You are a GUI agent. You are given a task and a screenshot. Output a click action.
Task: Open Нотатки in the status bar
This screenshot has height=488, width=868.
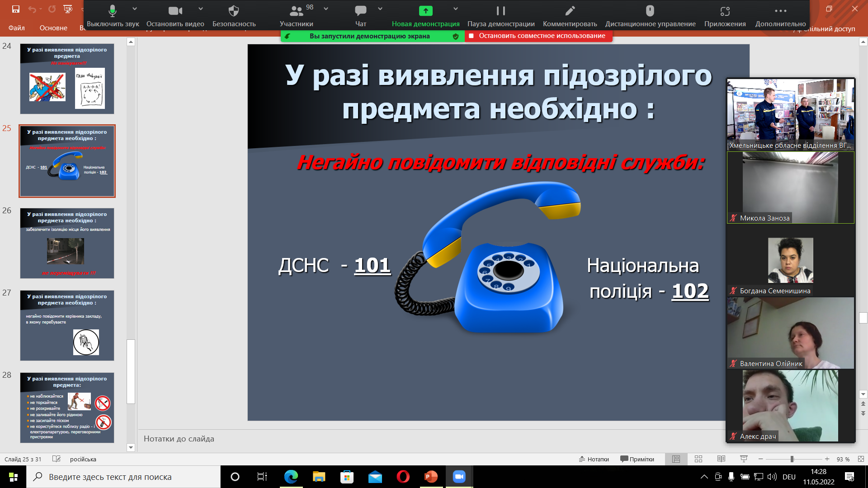(x=594, y=459)
